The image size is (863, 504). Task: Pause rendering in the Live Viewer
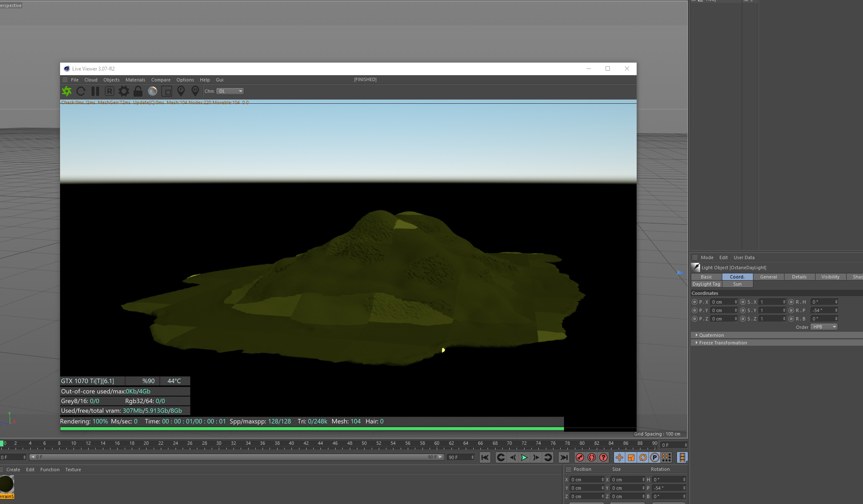coord(95,91)
